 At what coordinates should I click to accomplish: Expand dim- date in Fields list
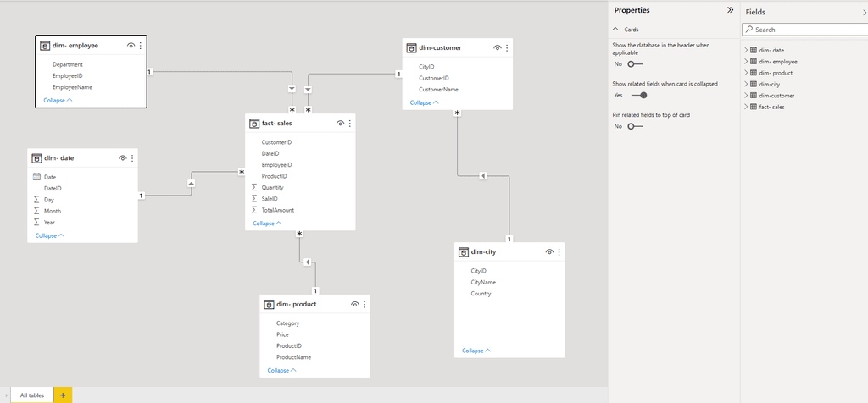point(746,50)
